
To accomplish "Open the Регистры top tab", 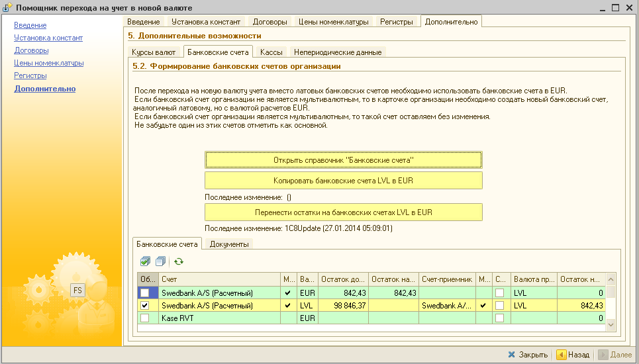I will [396, 22].
